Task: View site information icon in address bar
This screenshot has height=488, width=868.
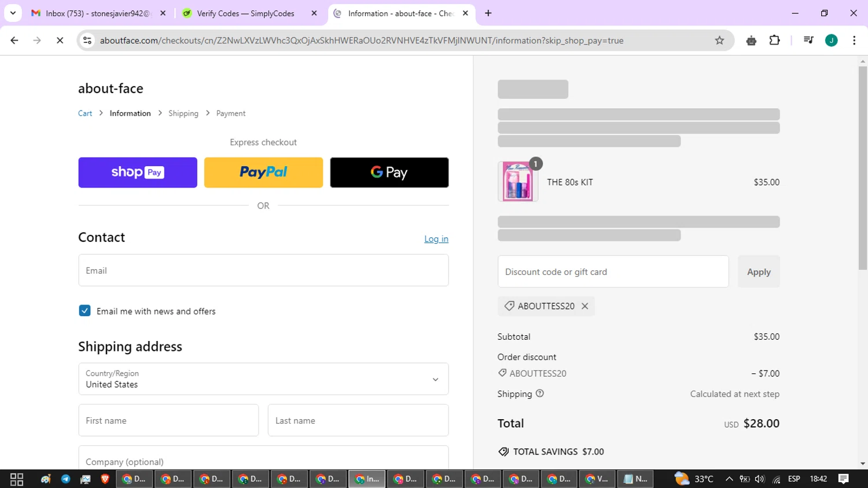Action: pyautogui.click(x=87, y=41)
